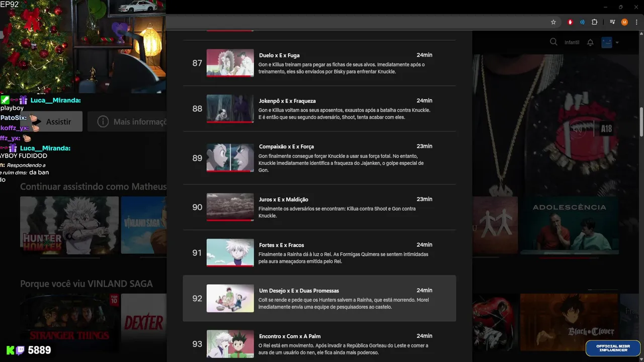
Task: Click the viewer count 5889
Action: (x=39, y=350)
